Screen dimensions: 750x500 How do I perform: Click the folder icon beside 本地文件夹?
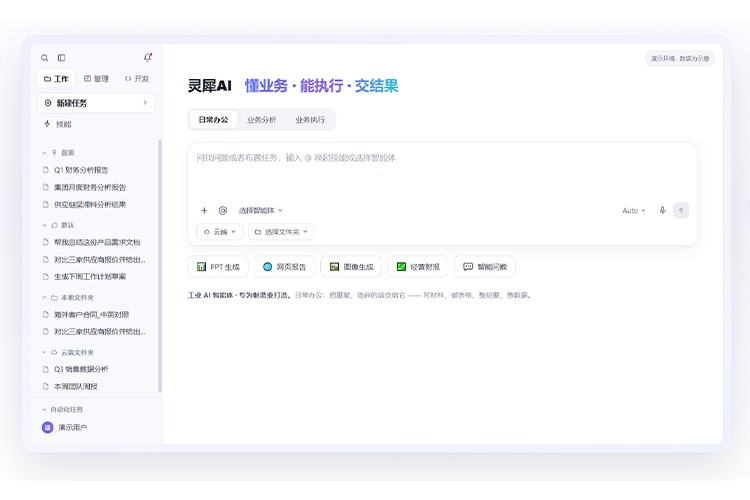(55, 298)
